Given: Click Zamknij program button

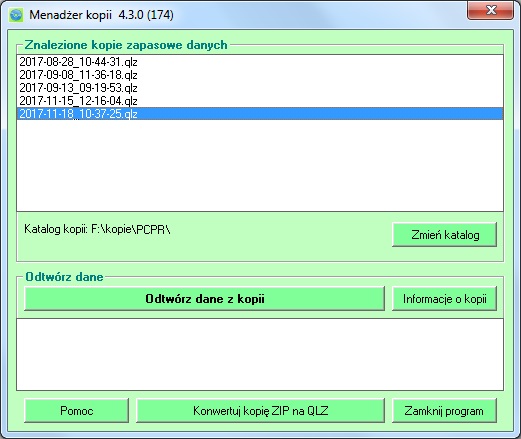Looking at the screenshot, I should click(444, 410).
